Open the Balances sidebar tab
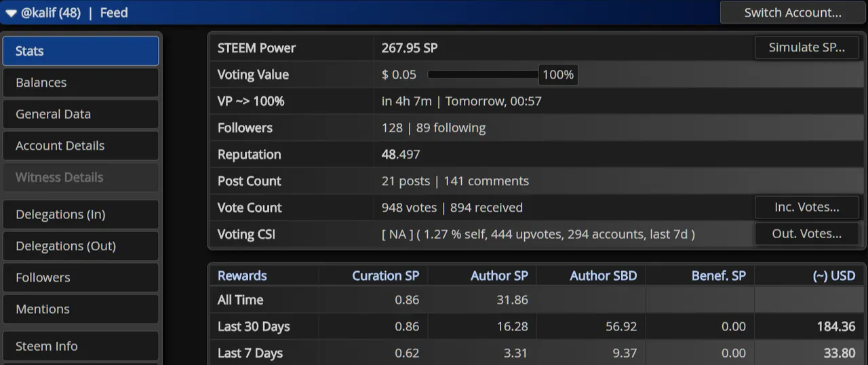 [x=81, y=83]
